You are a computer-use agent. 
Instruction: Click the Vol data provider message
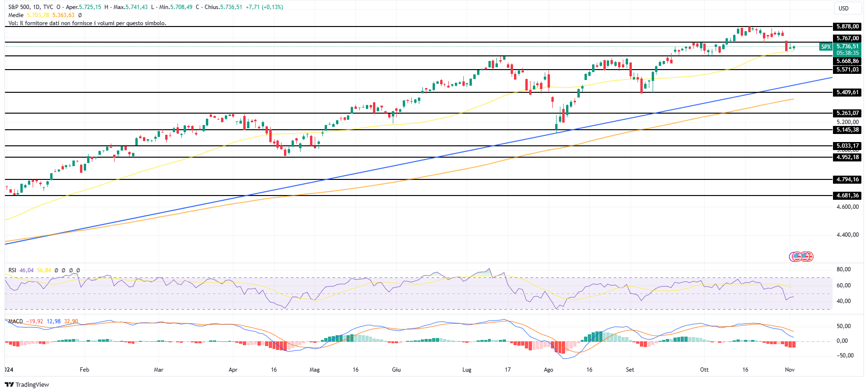pos(87,23)
